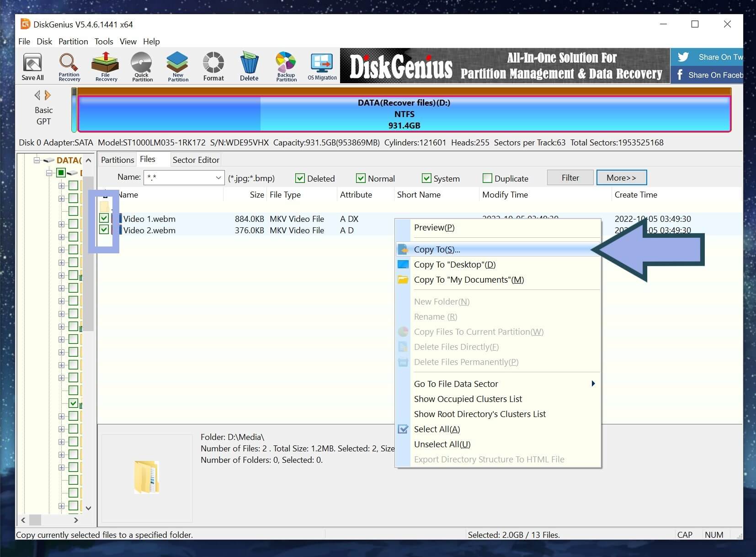Launch the File Recovery tool
Screen dimensions: 756x557
pos(106,67)
